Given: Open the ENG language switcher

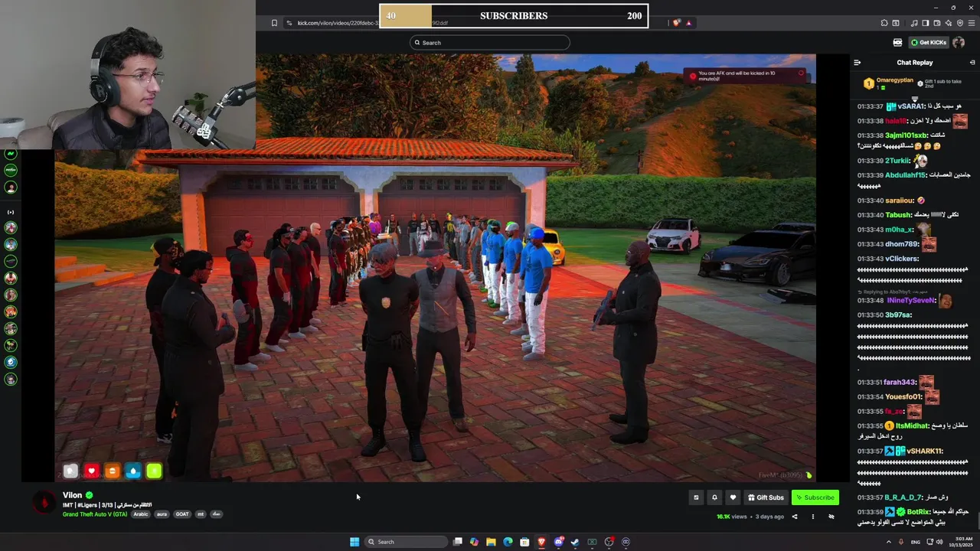Looking at the screenshot, I should 915,542.
